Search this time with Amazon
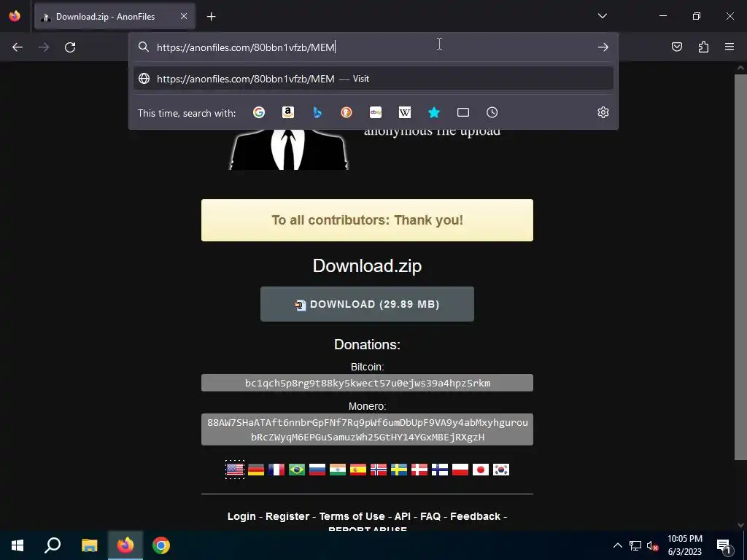 pyautogui.click(x=288, y=112)
